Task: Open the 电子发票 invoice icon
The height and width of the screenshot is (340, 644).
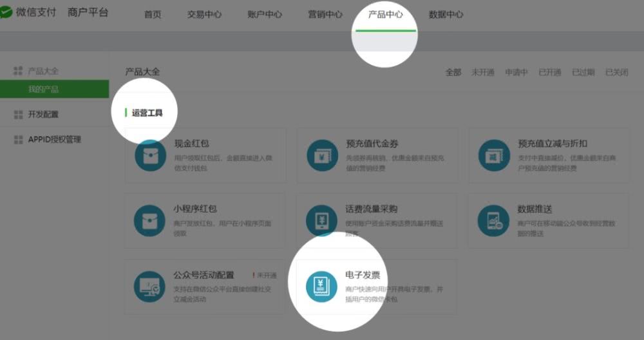Action: point(322,287)
